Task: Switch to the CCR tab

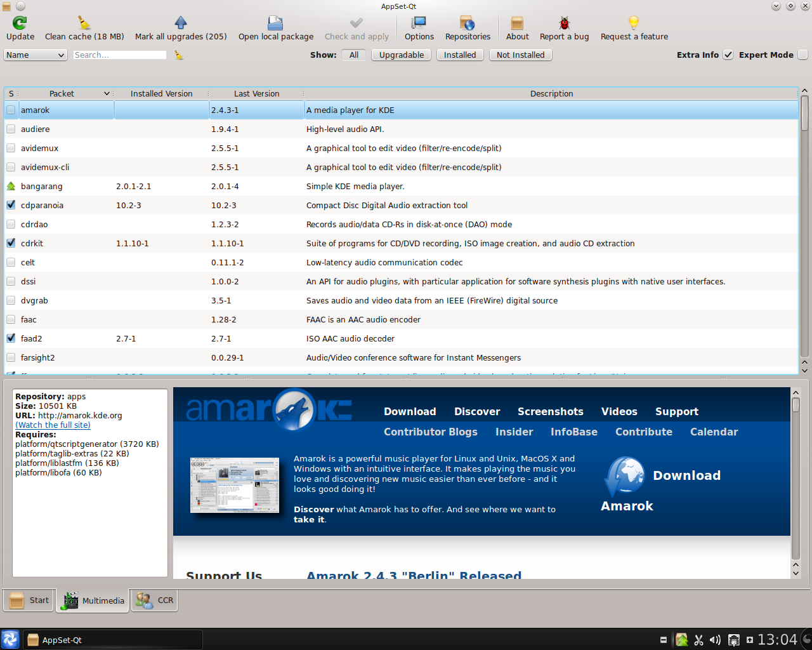Action: click(155, 600)
